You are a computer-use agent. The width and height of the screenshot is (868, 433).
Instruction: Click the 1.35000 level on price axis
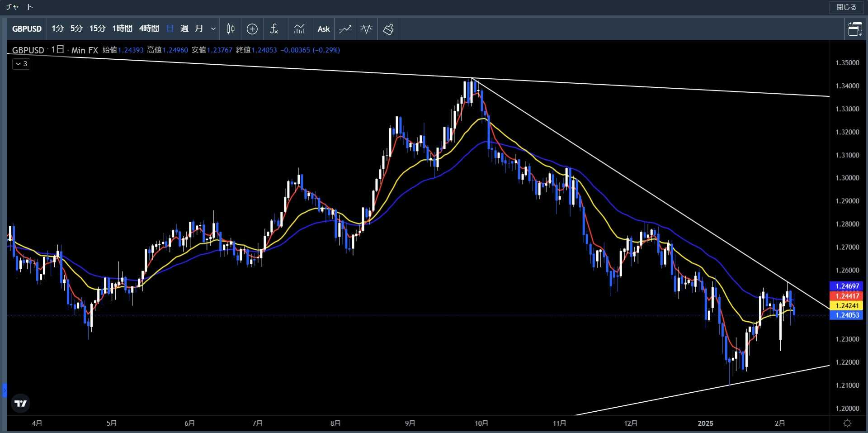tap(847, 63)
